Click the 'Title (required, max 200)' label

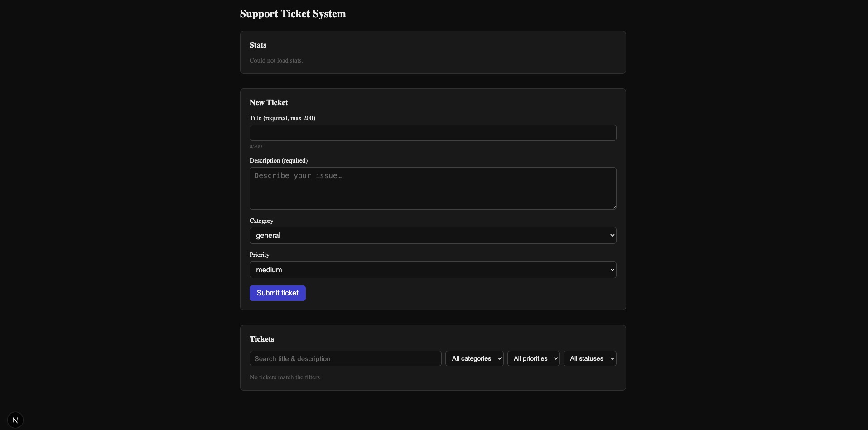282,118
